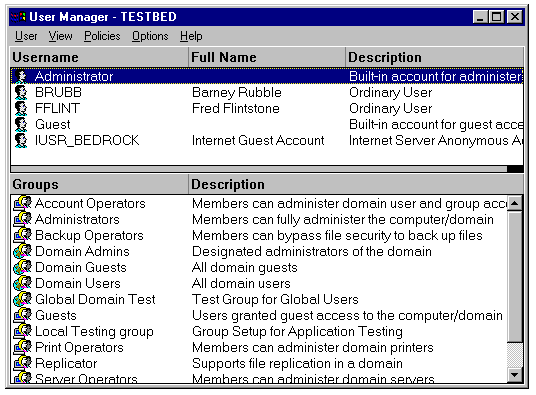Click the Global Domain Test group icon
Viewport: 536px width, 395px height.
(22, 299)
